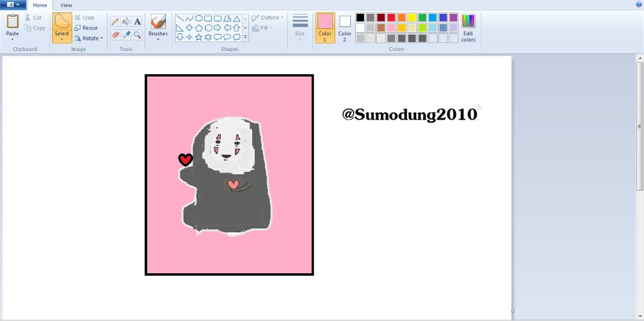Choose the Diamond shape
Viewport: 644px width, 321px height.
click(189, 28)
